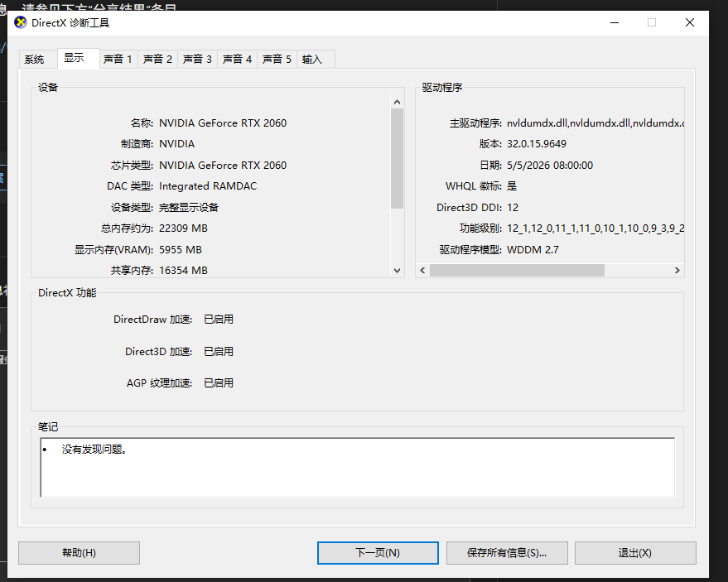Open the 声音 1 tab
The image size is (728, 582).
click(x=118, y=60)
